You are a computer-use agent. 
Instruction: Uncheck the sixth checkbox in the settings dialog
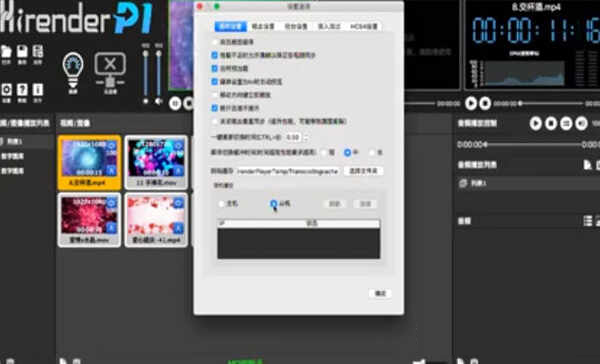click(x=215, y=108)
